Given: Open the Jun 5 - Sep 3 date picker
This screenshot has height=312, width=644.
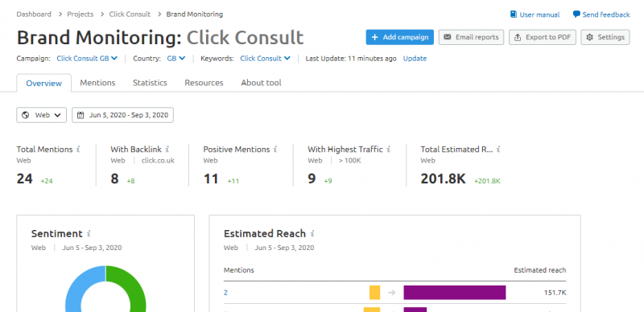Looking at the screenshot, I should (x=123, y=115).
